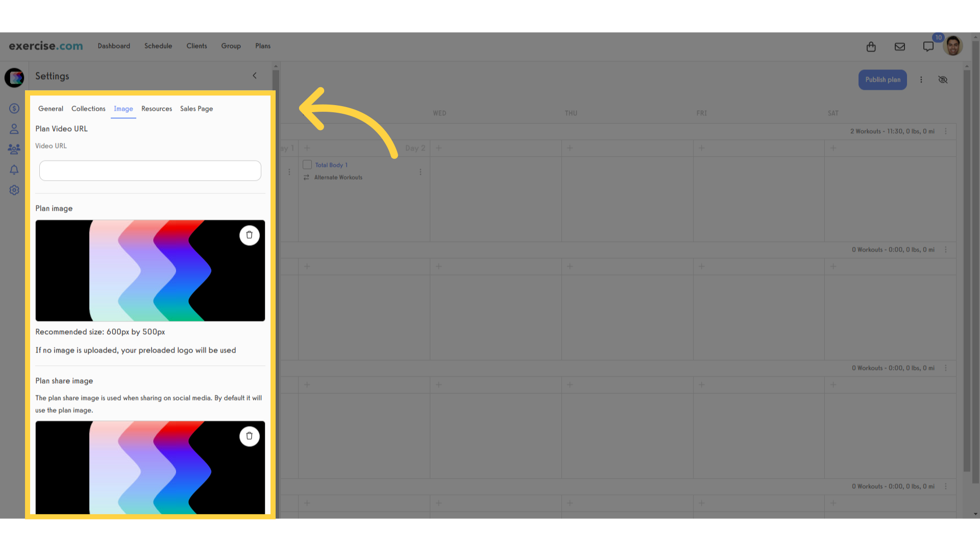Toggle the Total Body 1 workout checkbox
Screen dimensions: 980x551
pyautogui.click(x=307, y=165)
